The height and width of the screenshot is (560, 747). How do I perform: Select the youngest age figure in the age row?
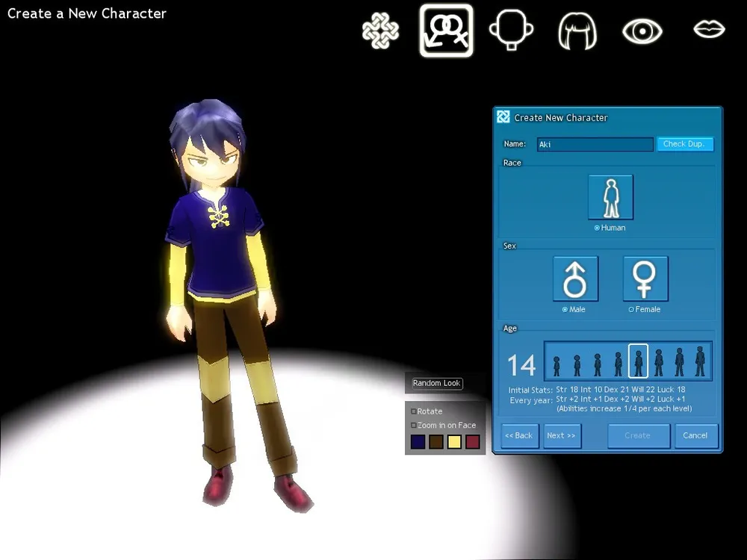(556, 365)
